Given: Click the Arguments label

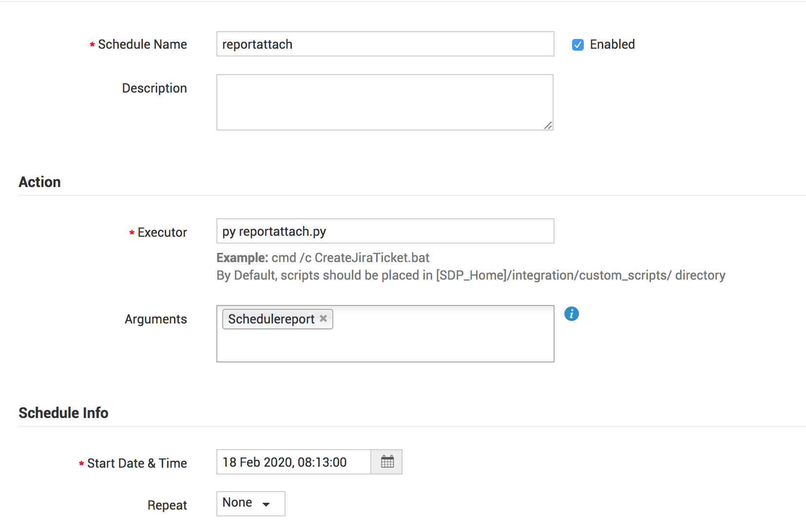Looking at the screenshot, I should point(155,319).
